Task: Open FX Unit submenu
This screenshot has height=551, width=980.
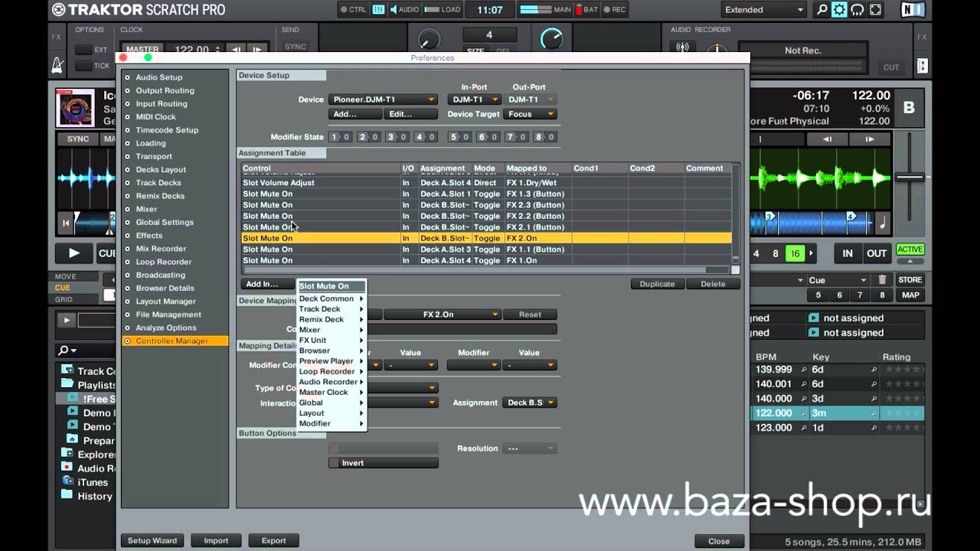Action: [x=332, y=340]
